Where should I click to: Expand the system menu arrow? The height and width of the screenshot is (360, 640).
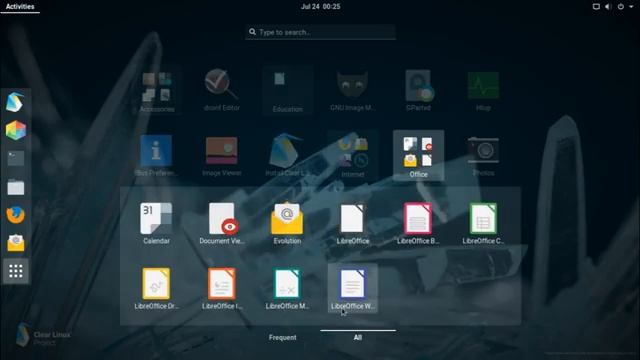click(x=631, y=7)
